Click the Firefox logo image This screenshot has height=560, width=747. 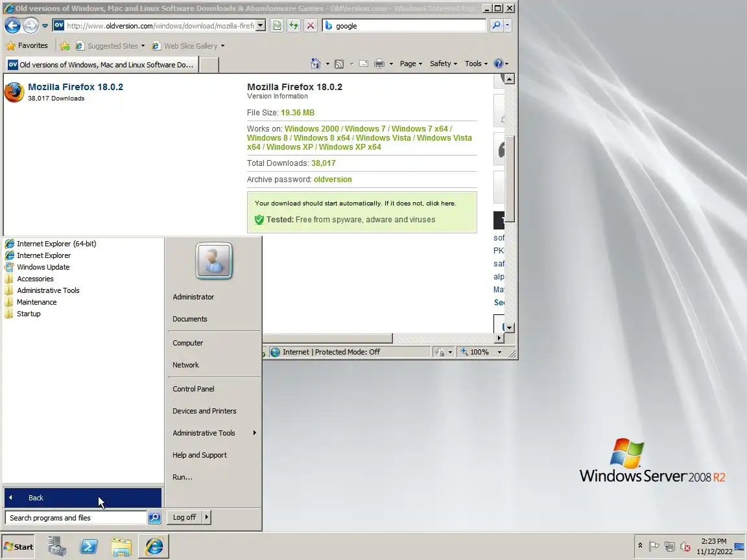14,92
